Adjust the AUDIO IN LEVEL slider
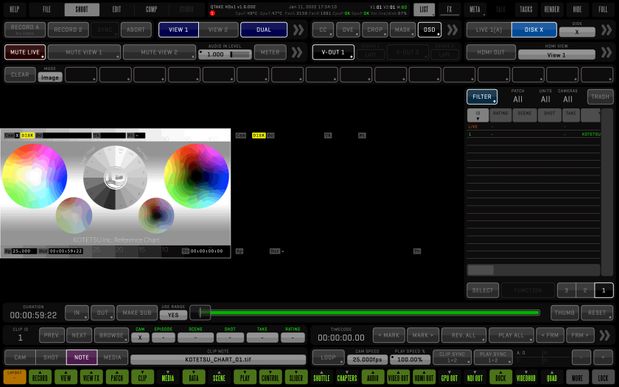This screenshot has height=387, width=619. pyautogui.click(x=225, y=54)
